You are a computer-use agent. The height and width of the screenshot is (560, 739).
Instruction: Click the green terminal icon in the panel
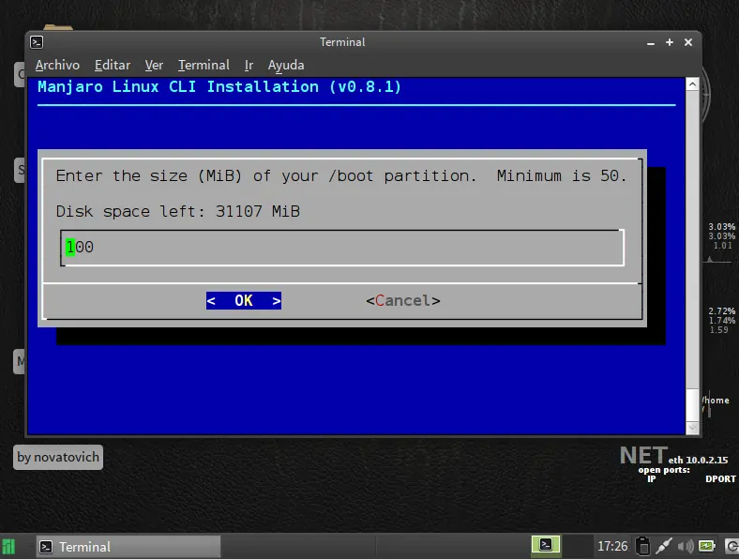point(546,544)
